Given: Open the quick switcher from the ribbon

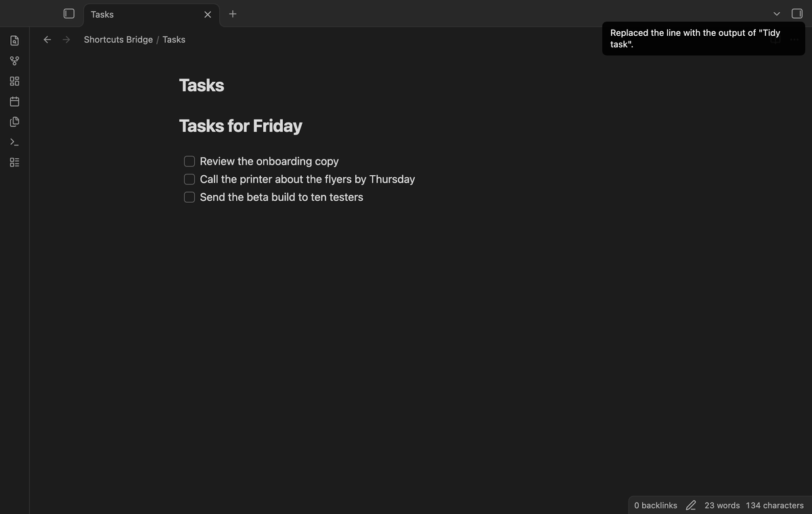Looking at the screenshot, I should click(14, 41).
